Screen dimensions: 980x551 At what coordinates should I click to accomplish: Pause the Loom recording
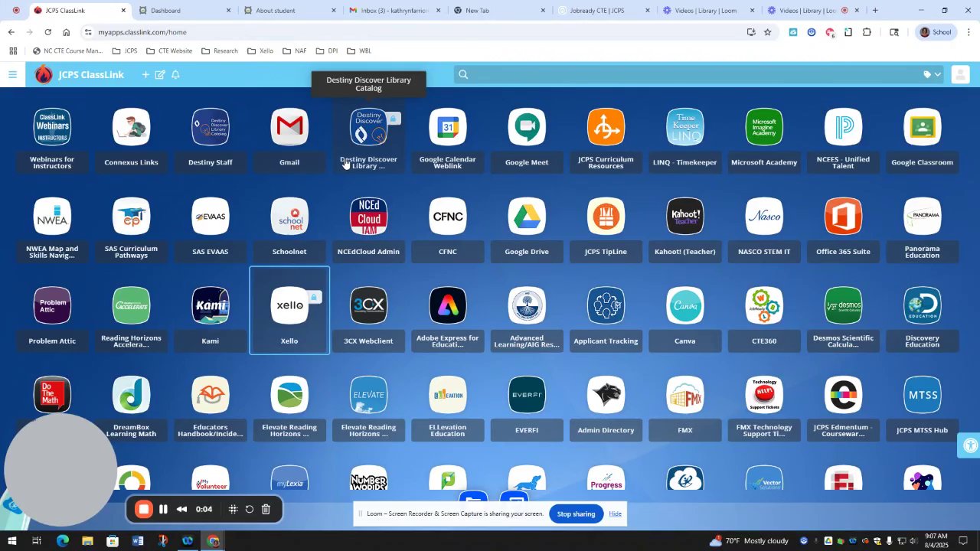tap(163, 509)
